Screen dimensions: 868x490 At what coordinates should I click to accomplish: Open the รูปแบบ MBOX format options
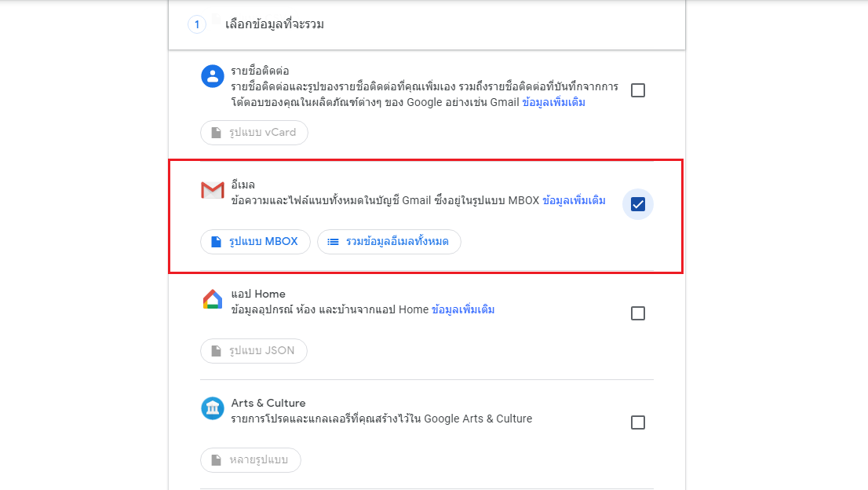[255, 242]
